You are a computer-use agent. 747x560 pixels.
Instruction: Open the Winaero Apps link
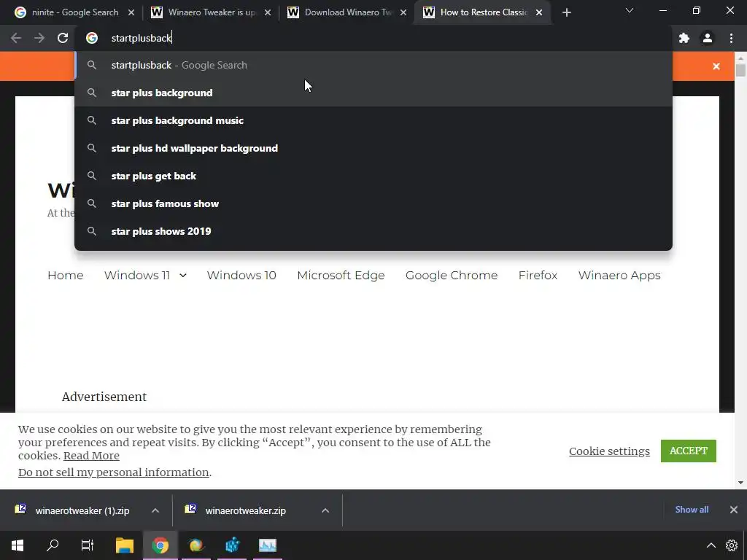click(619, 275)
